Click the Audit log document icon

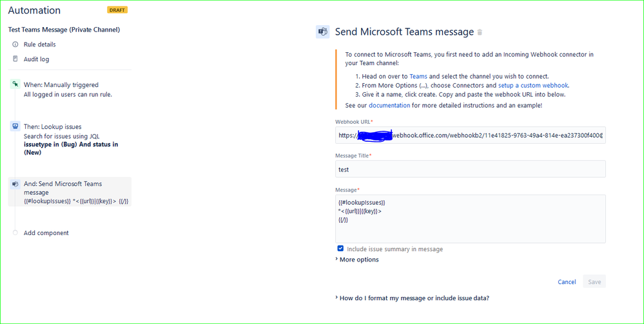coord(15,59)
